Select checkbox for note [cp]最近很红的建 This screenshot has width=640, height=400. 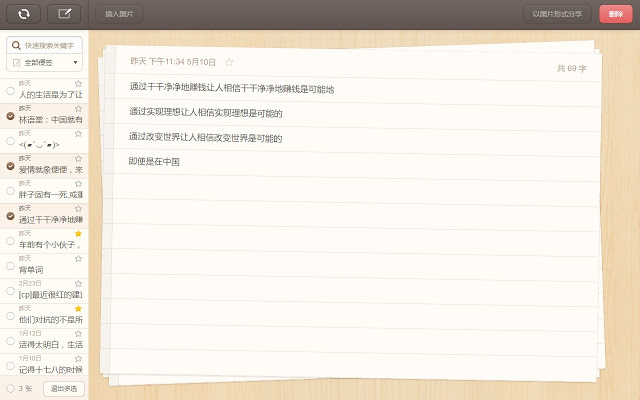(x=11, y=291)
